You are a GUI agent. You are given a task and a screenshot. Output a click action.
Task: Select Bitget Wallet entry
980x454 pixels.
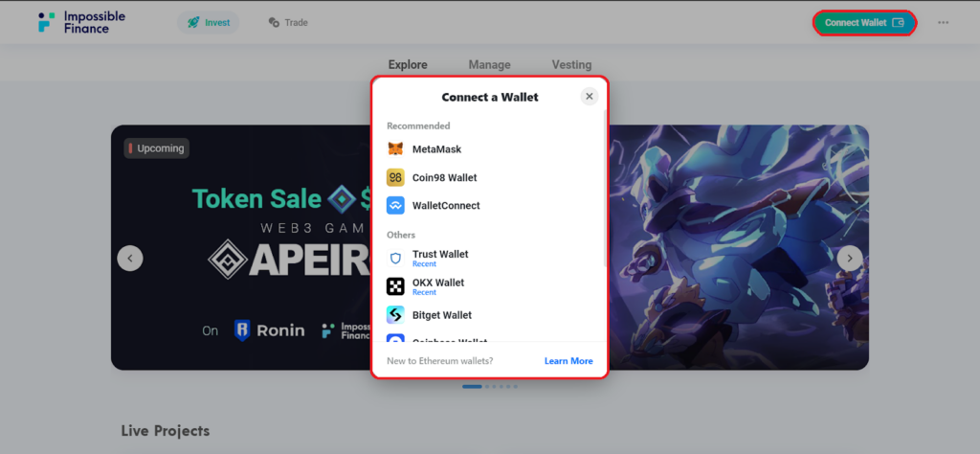click(x=489, y=314)
